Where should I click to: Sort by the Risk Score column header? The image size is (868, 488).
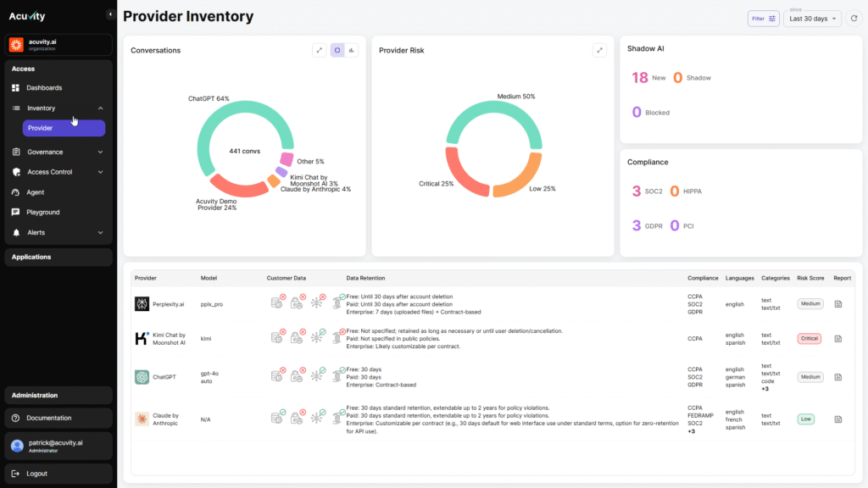click(x=810, y=278)
